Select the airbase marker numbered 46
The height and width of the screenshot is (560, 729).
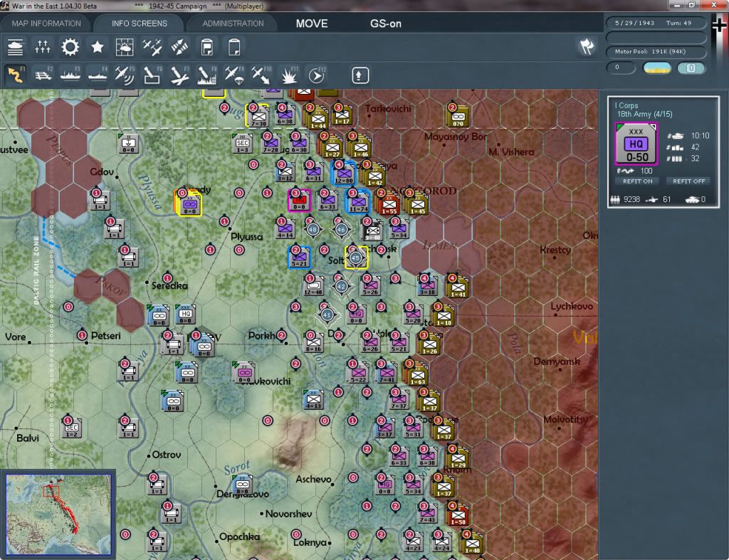pos(341,230)
